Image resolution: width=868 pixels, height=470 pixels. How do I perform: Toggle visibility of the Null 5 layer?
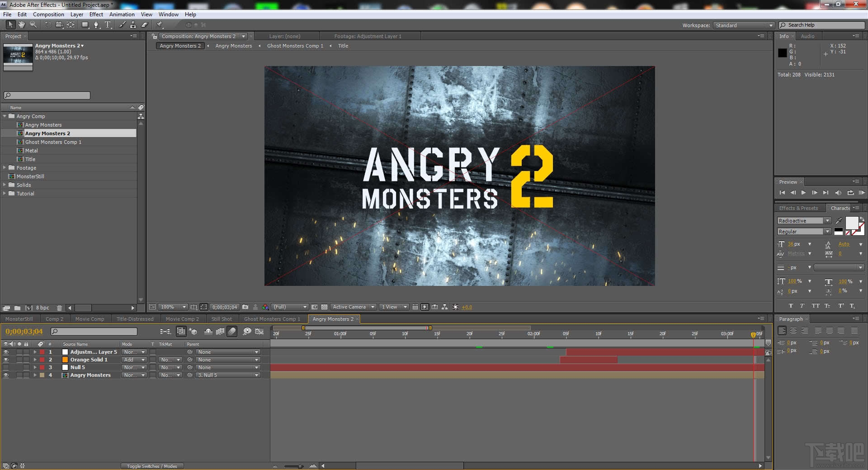(6, 367)
